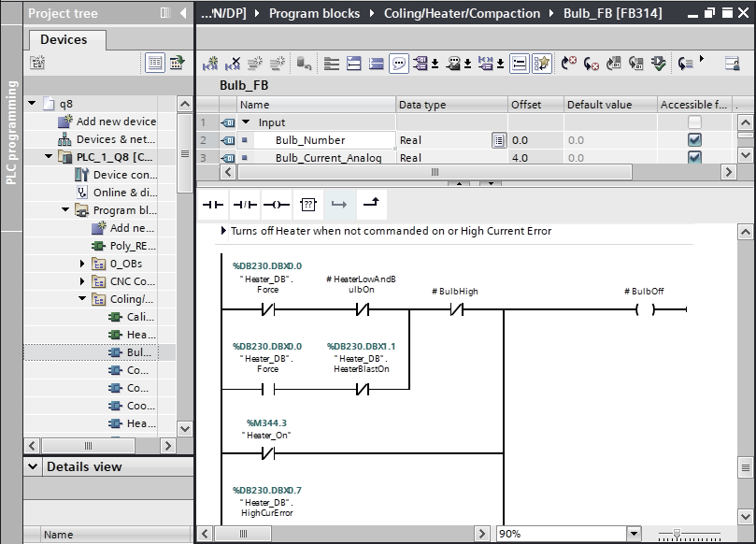Collapse the Project tree panel arrow
Image resolution: width=756 pixels, height=544 pixels.
tap(182, 13)
